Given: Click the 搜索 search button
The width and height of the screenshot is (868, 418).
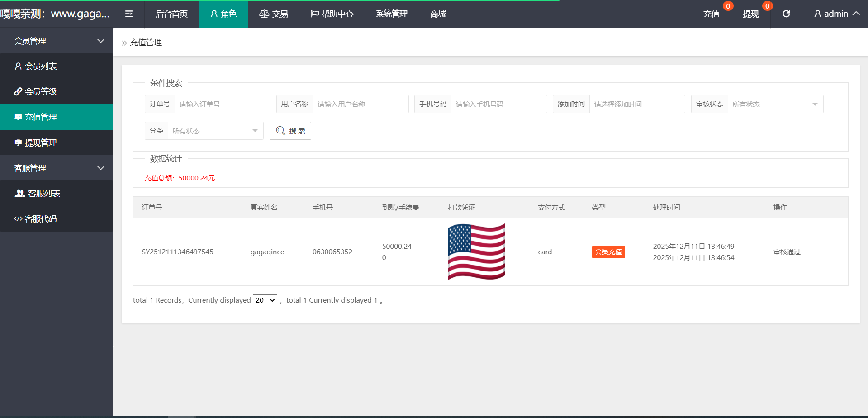Looking at the screenshot, I should (x=290, y=131).
